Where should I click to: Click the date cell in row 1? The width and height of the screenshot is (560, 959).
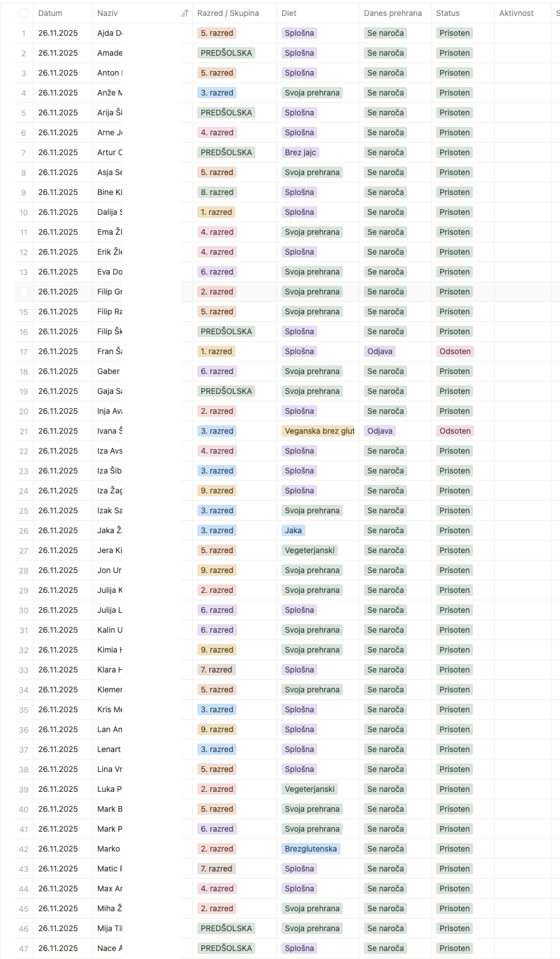click(x=58, y=33)
